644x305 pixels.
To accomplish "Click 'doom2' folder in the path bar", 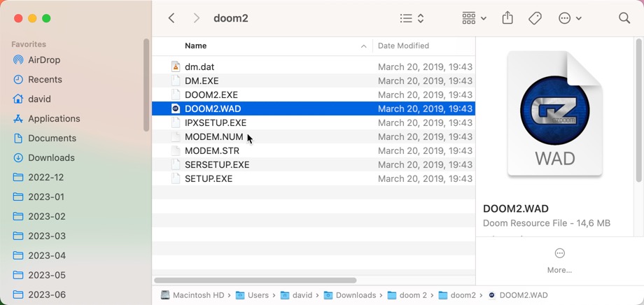I will tap(456, 295).
